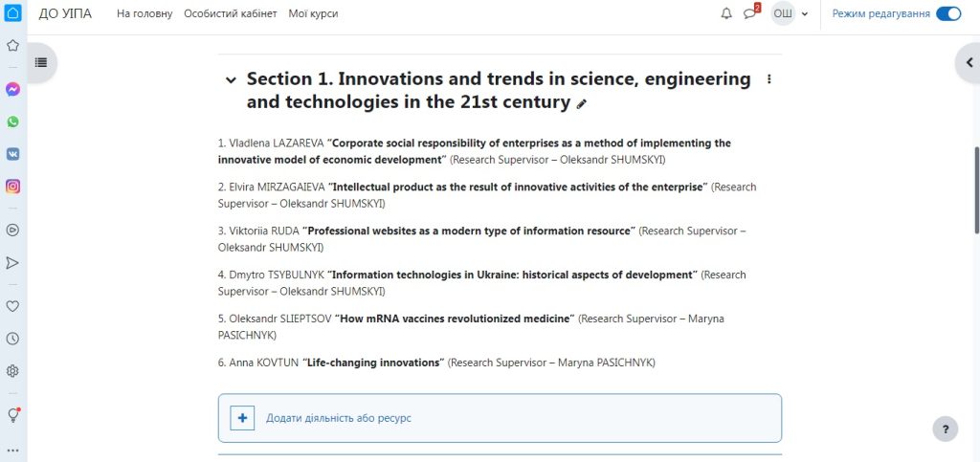Click the page vertical scrollbar
Screen dimensions: 980x462
pos(977,189)
